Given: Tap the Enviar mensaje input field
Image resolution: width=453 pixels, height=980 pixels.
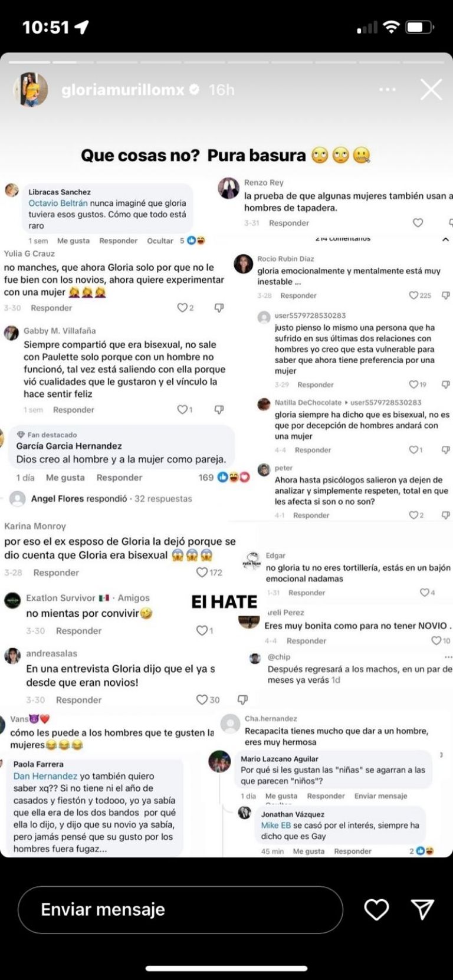Looking at the screenshot, I should click(x=180, y=909).
